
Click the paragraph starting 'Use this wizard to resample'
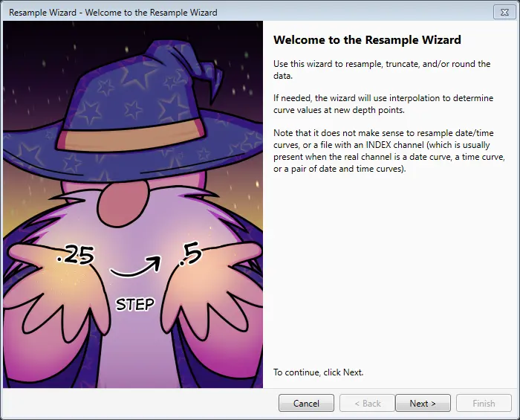(382, 70)
